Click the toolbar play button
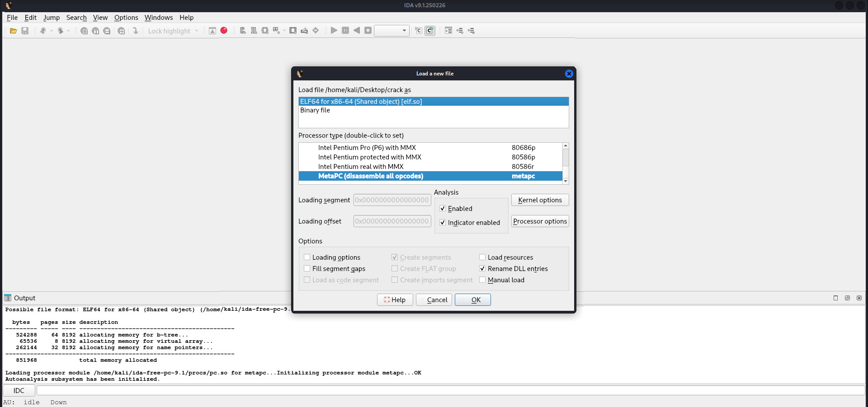Viewport: 868px width, 407px height. coord(334,30)
